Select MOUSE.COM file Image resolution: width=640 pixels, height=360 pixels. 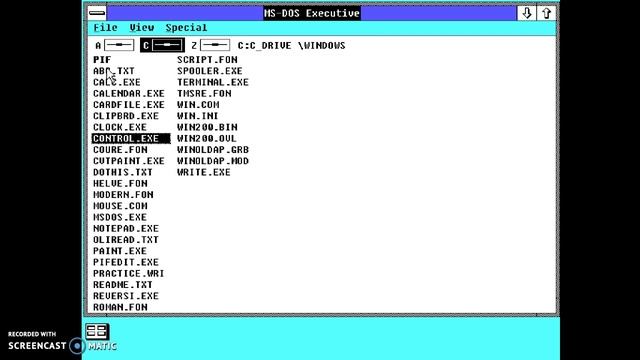pyautogui.click(x=120, y=206)
